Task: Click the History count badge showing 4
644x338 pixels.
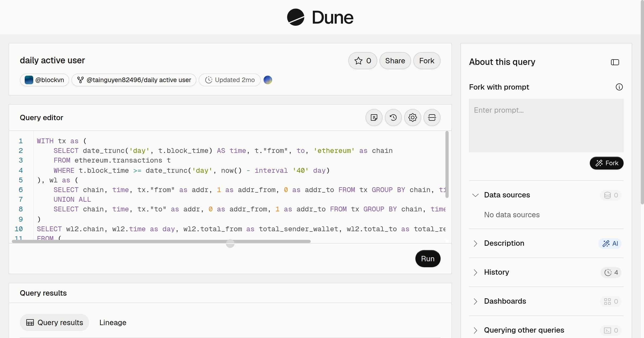Action: (x=611, y=272)
